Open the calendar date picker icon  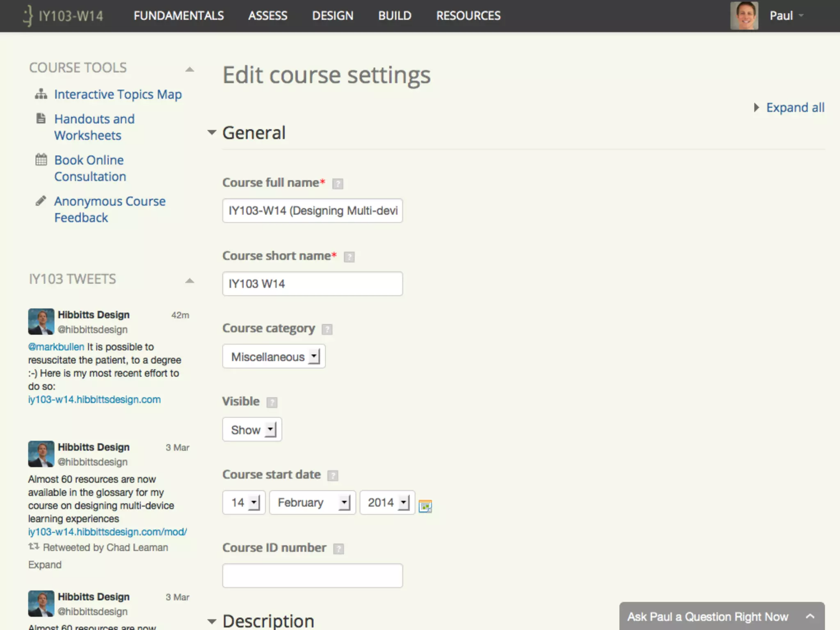click(x=425, y=506)
